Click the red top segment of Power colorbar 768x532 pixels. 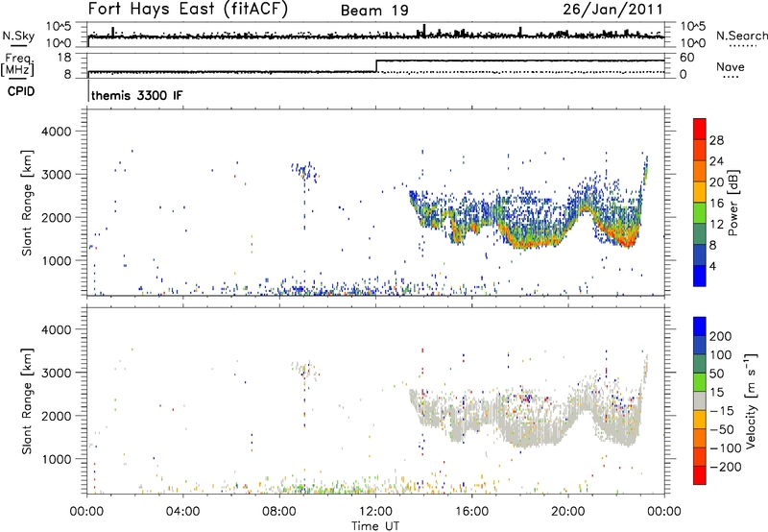click(700, 129)
